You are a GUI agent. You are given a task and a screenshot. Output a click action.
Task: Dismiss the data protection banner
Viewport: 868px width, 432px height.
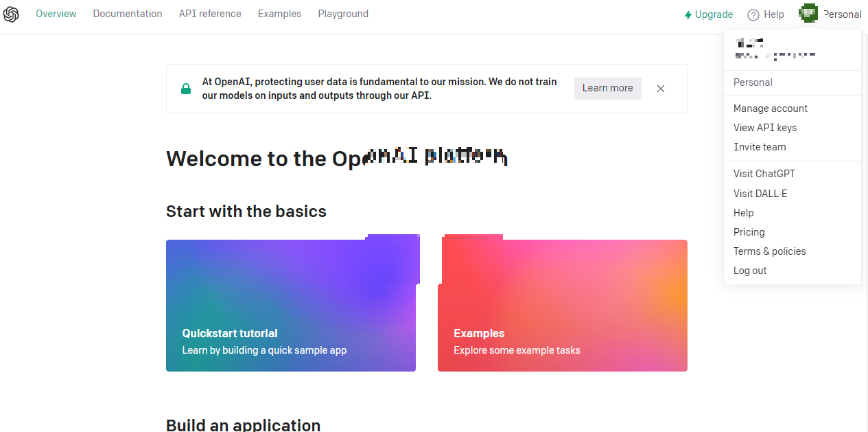coord(661,89)
